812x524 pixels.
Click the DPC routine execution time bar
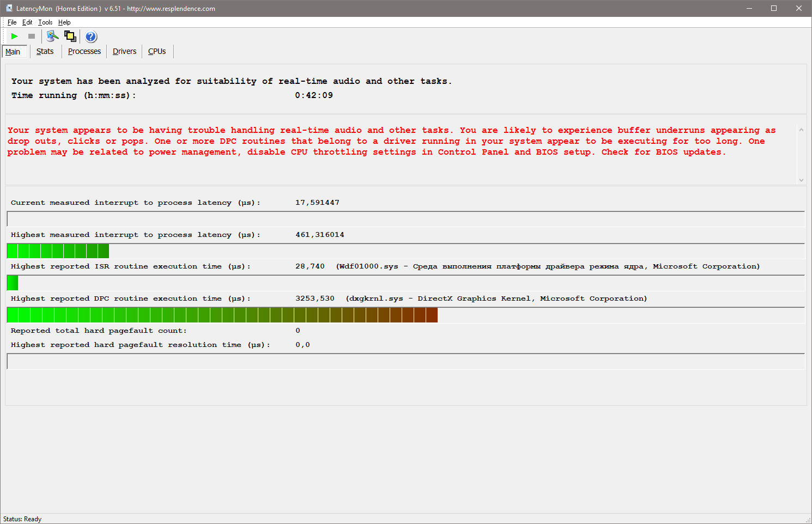[x=222, y=315]
